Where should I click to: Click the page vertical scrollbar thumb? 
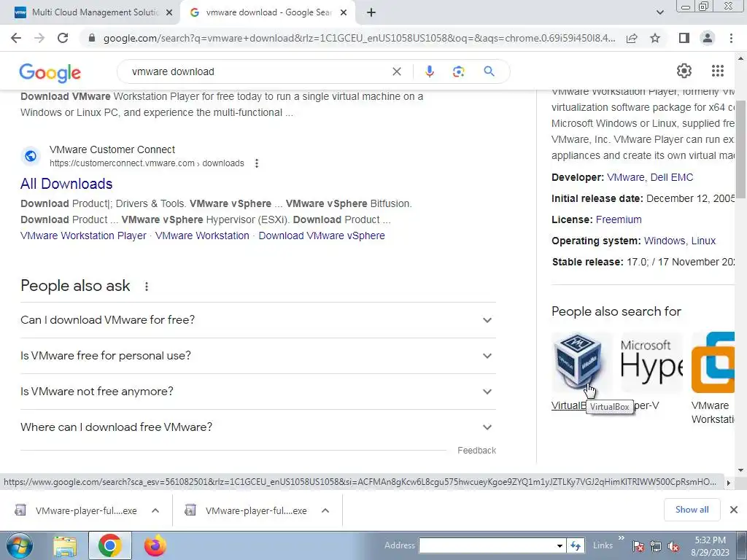[x=740, y=149]
